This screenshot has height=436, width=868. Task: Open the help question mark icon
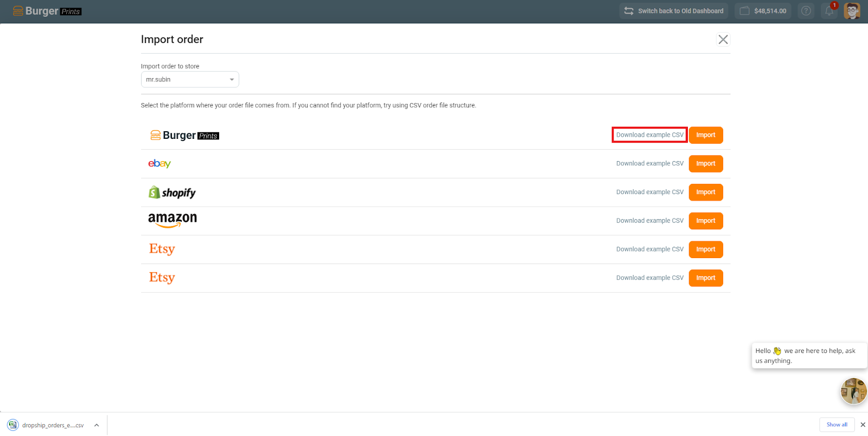[806, 11]
